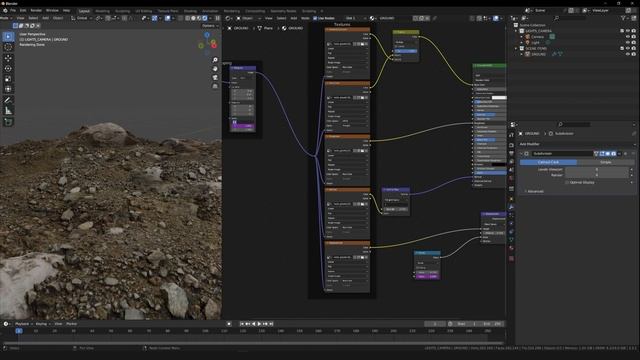The width and height of the screenshot is (640, 360).
Task: Click the viewport zoom magnifier icon
Action: (x=215, y=60)
